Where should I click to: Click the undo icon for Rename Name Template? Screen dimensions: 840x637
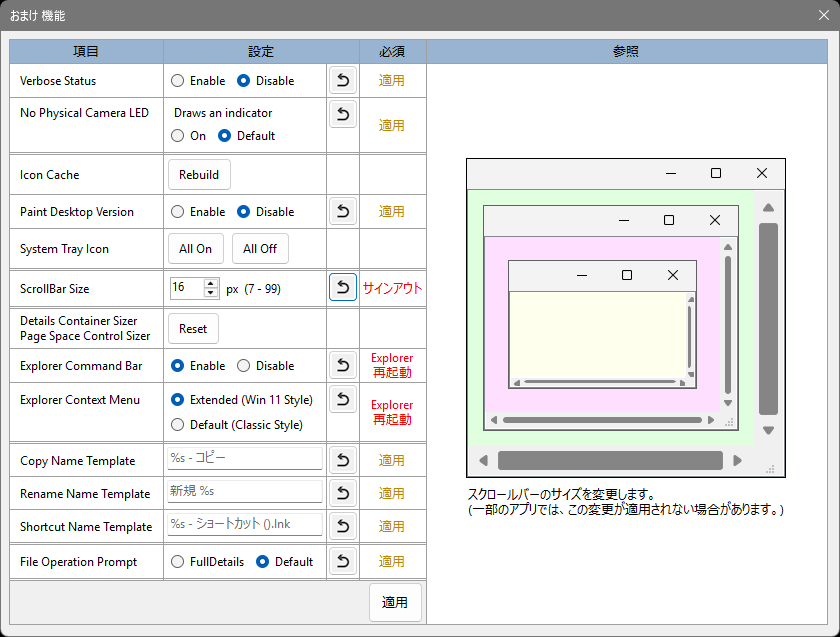coord(343,493)
